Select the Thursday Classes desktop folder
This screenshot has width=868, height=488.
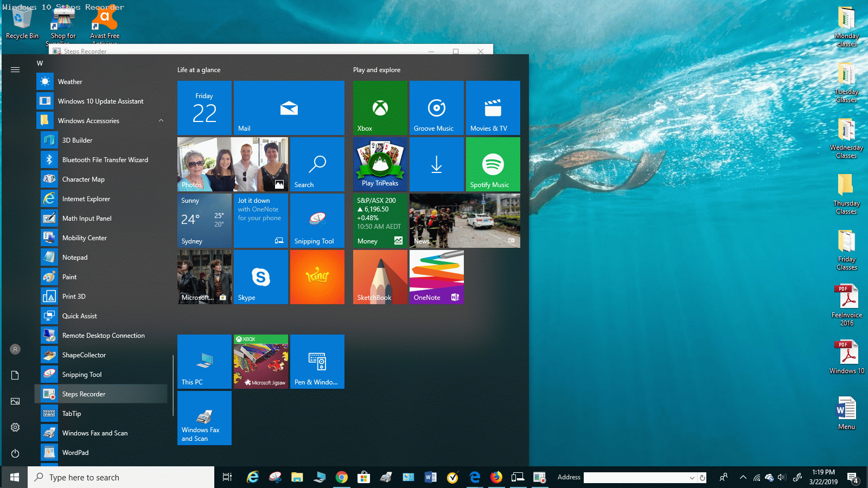click(x=846, y=194)
